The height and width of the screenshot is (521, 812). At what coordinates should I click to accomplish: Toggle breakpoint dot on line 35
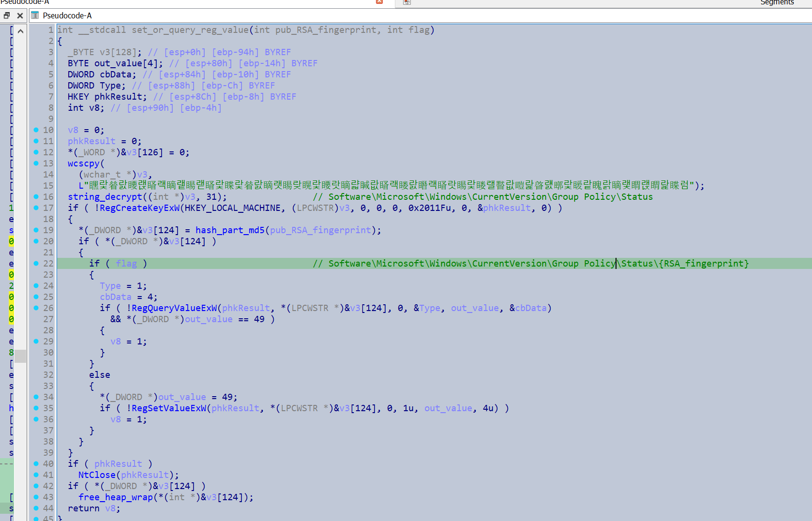[x=36, y=408]
